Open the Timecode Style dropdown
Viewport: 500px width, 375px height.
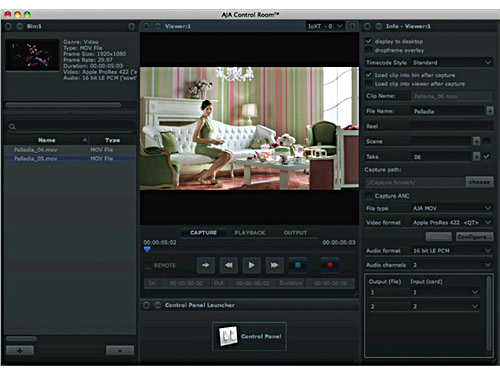[452, 63]
